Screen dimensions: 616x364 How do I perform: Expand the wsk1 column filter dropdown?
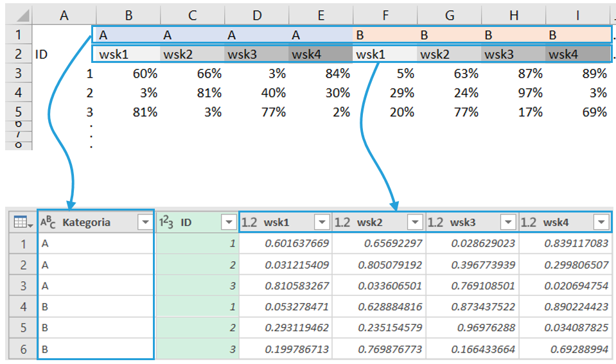point(321,223)
